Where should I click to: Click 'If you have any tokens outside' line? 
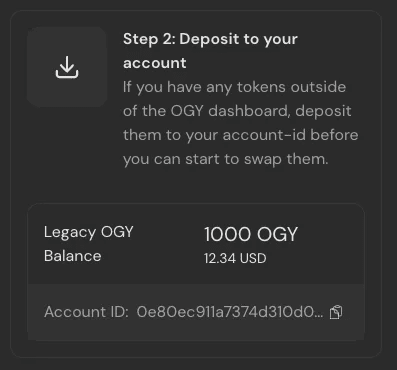tap(235, 88)
